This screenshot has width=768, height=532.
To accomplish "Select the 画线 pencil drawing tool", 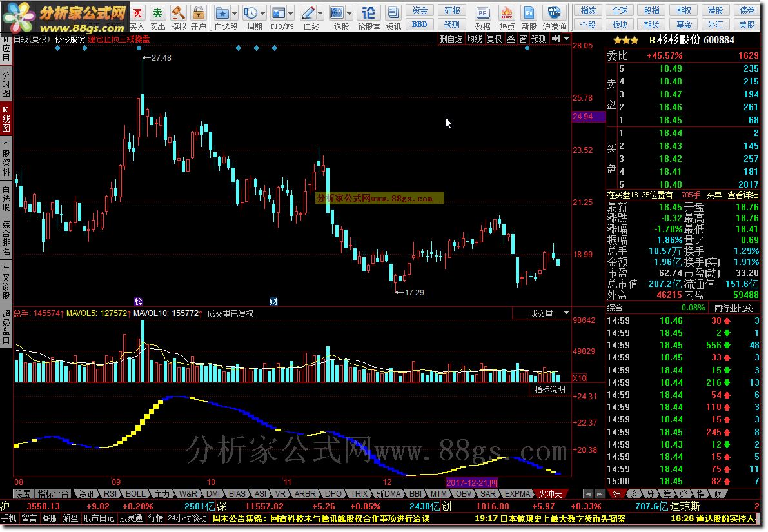I will 308,14.
